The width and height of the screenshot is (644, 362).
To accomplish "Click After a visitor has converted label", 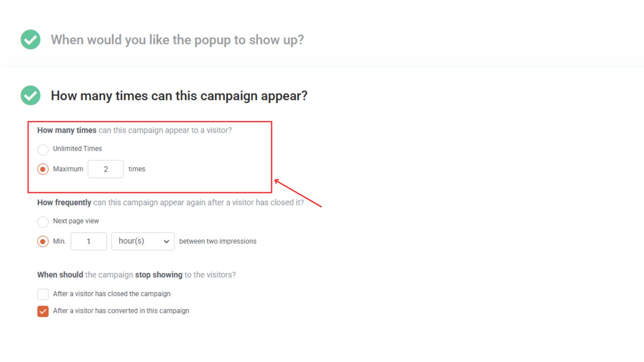I will coord(121,311).
